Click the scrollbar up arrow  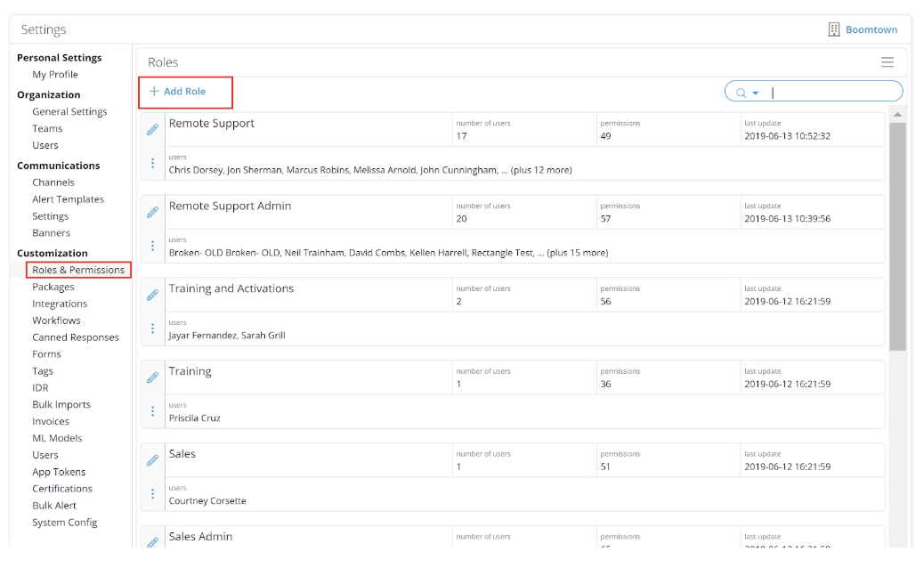[897, 114]
